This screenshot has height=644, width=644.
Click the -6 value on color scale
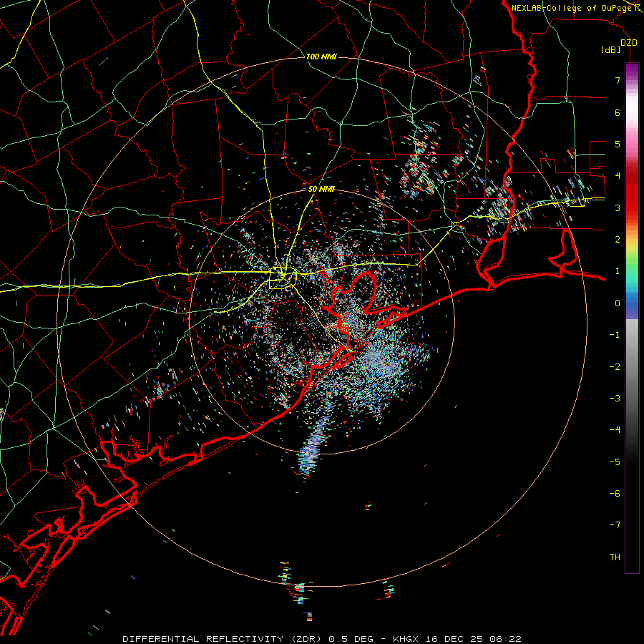[615, 494]
